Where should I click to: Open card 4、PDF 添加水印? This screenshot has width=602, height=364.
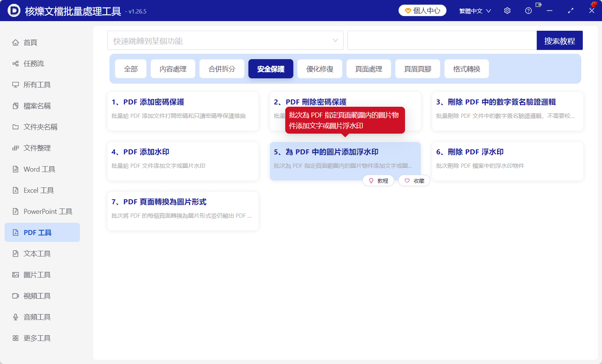[183, 161]
